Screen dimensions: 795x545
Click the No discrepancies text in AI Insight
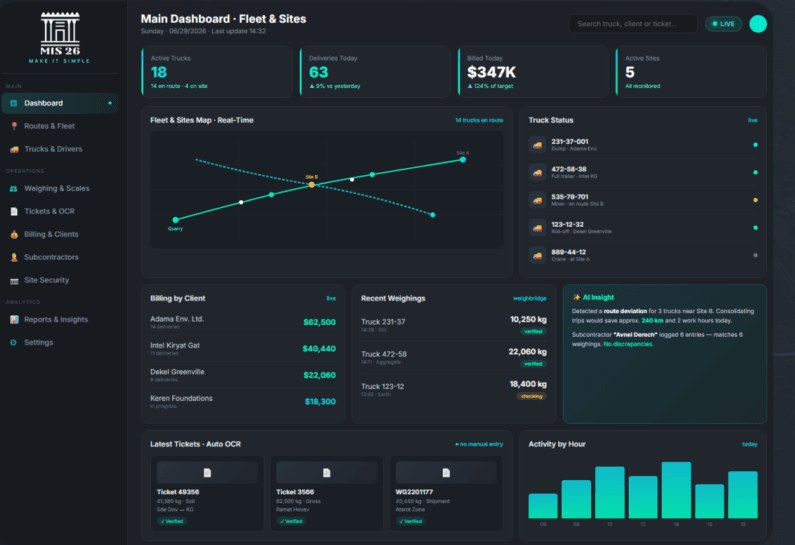(628, 344)
